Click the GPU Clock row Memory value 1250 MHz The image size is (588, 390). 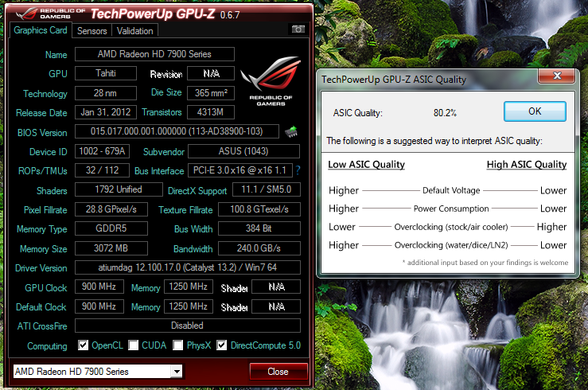[x=189, y=287]
